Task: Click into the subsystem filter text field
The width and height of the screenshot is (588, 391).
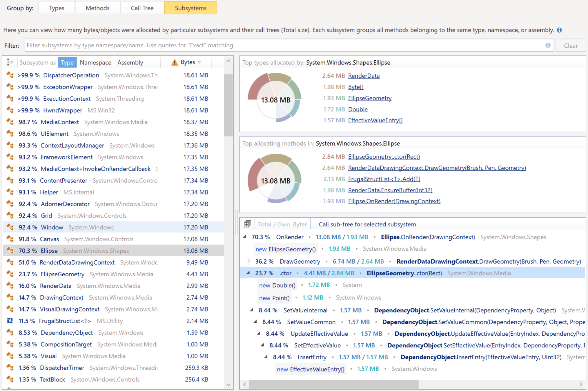Action: click(x=282, y=45)
